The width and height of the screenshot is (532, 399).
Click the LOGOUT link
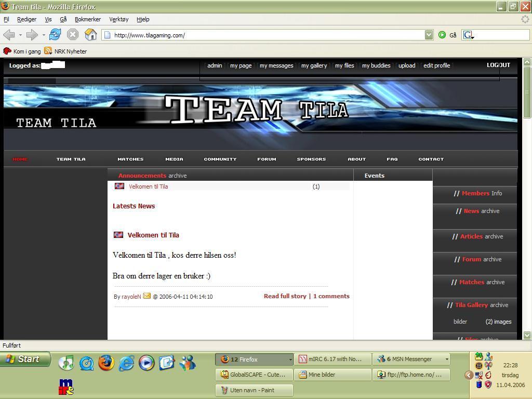click(498, 65)
